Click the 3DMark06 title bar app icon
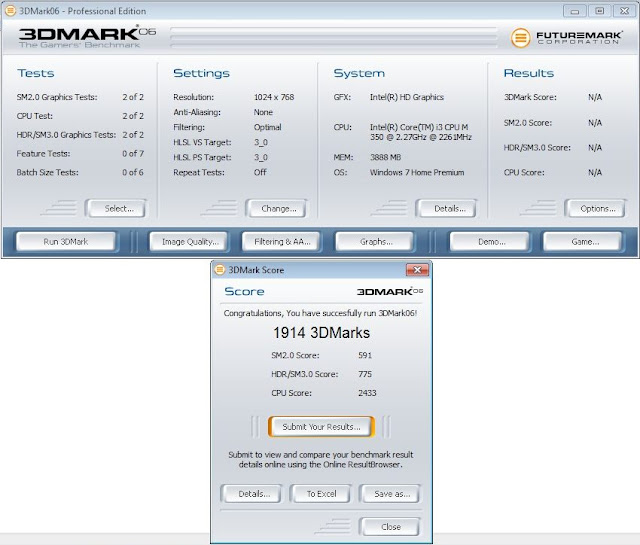 10,11
